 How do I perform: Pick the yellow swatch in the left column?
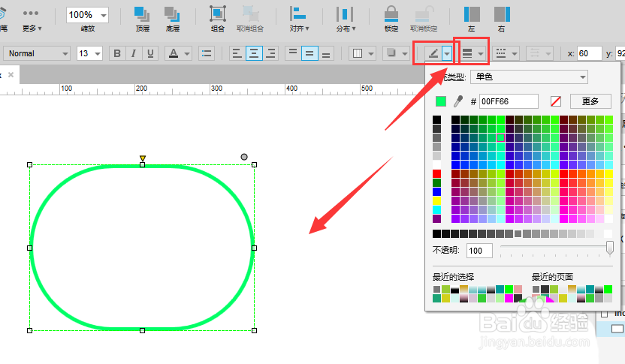(437, 200)
